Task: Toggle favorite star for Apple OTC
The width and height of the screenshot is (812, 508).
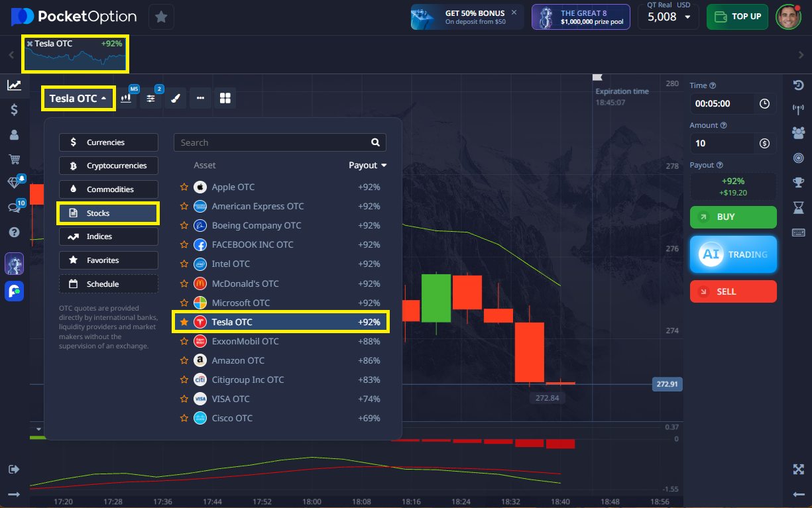Action: 184,187
